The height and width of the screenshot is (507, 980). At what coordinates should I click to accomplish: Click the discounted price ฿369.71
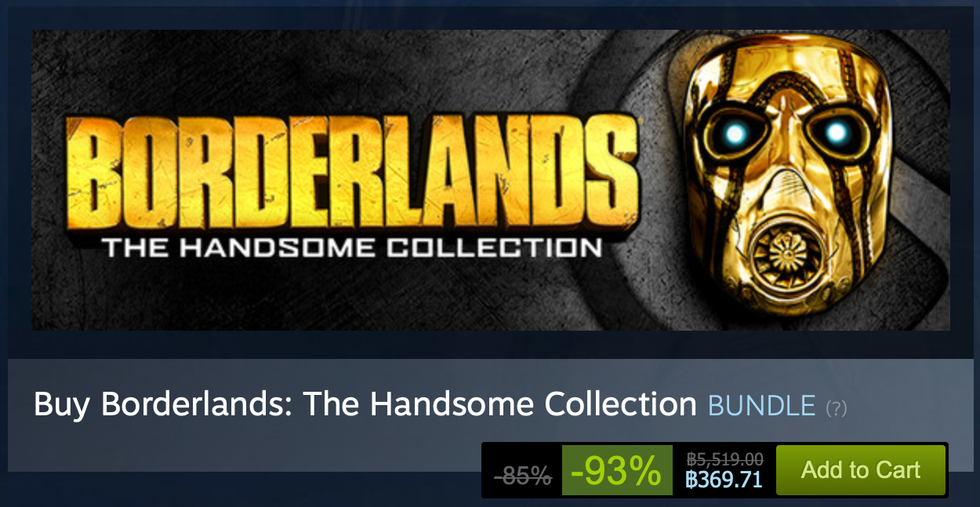click(x=724, y=480)
